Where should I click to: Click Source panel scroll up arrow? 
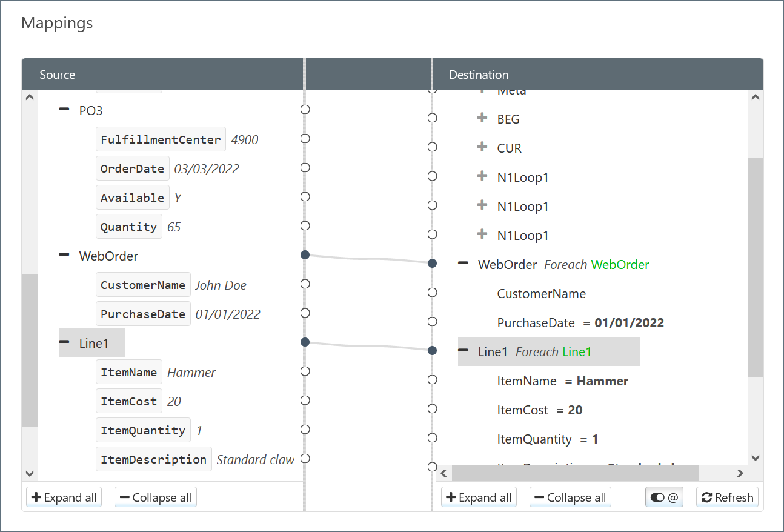click(x=30, y=98)
